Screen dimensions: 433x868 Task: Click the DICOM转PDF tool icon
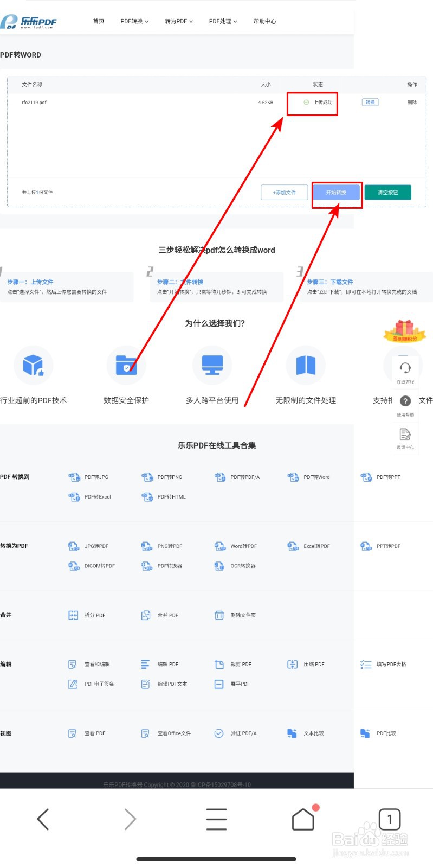coord(74,566)
